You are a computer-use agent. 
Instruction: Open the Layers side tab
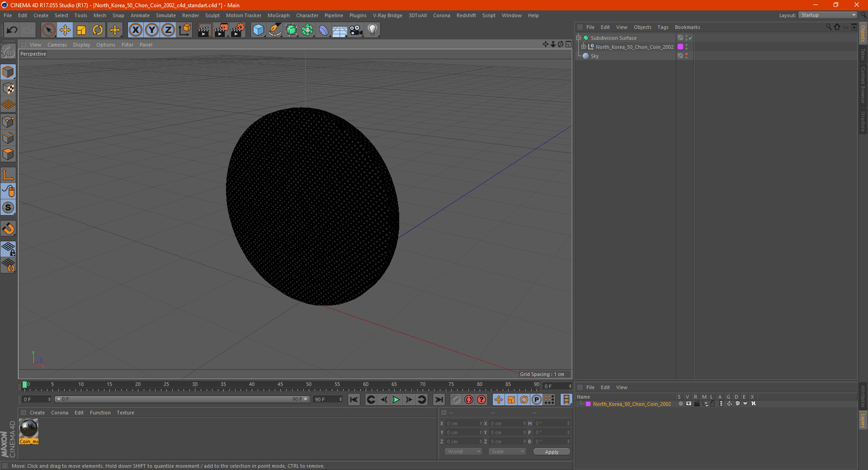pyautogui.click(x=863, y=420)
